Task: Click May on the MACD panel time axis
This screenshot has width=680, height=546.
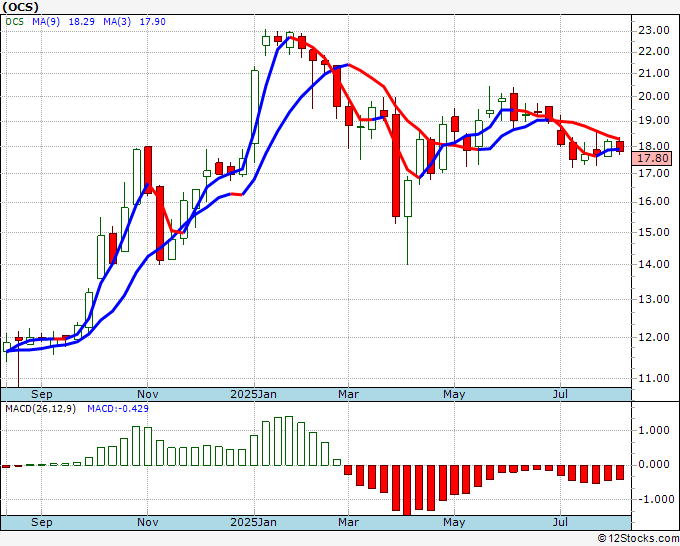Action: [454, 522]
